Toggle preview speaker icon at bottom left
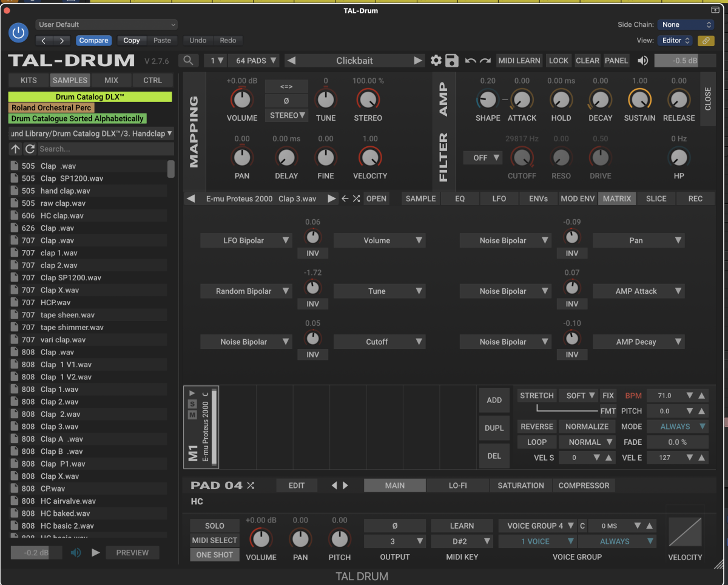 [x=76, y=553]
